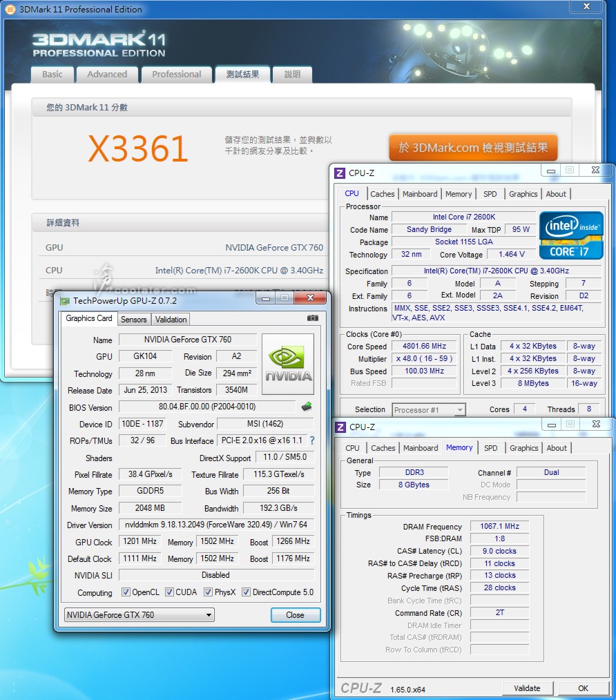Close the lower CPU-Z Memory window
The height and width of the screenshot is (700, 616).
coord(596,424)
